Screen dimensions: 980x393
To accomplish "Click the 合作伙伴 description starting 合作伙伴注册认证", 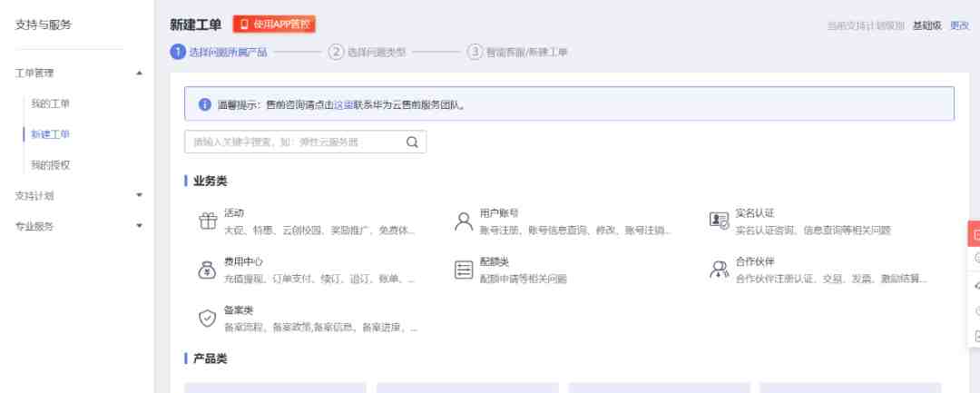I will 831,279.
